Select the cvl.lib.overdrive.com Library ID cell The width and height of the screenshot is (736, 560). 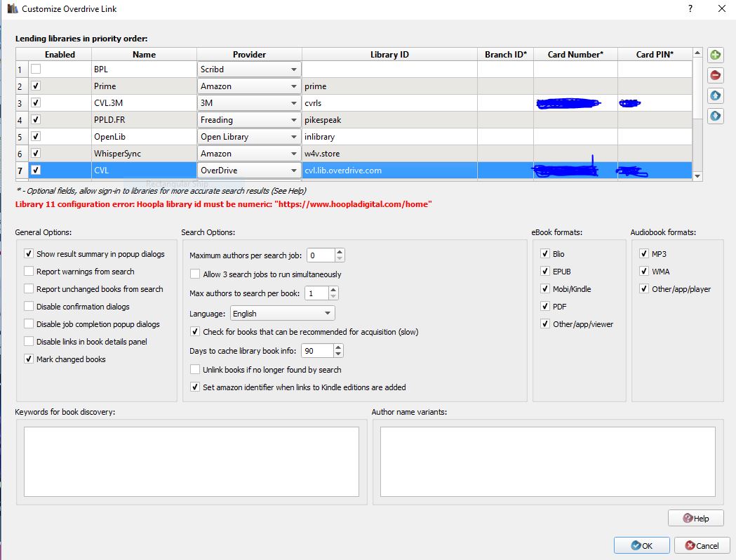tap(389, 171)
